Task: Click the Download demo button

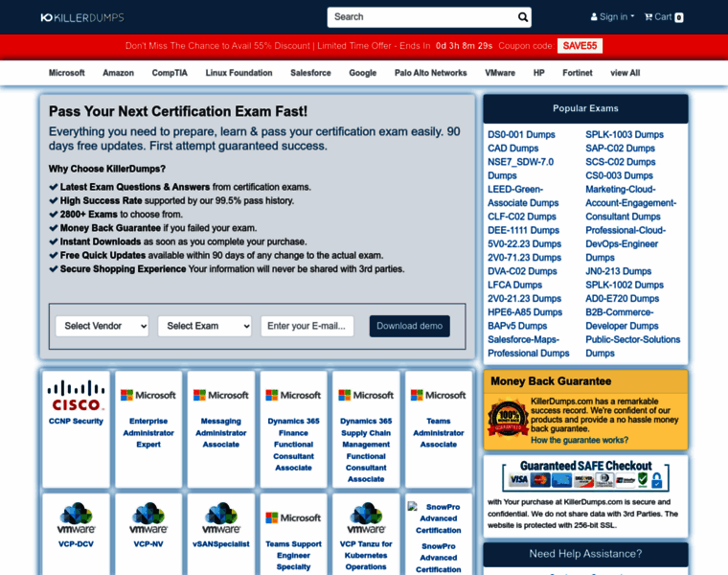Action: click(x=410, y=326)
